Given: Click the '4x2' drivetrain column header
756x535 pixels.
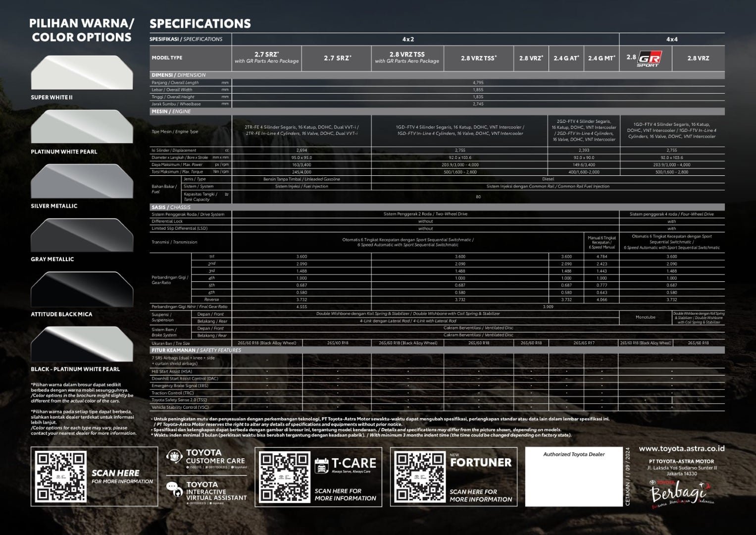Looking at the screenshot, I should click(408, 39).
